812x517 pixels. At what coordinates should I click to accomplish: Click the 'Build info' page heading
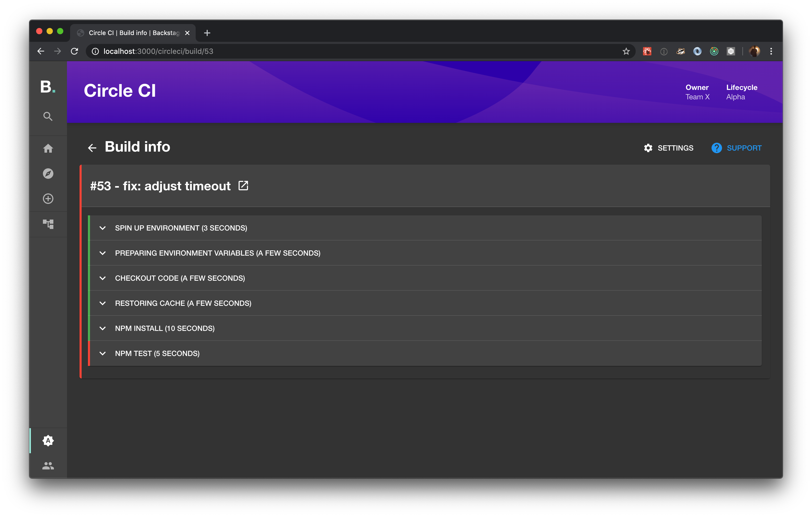click(138, 147)
